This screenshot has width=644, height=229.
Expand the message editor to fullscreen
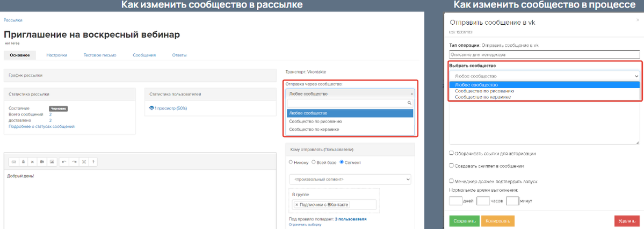pyautogui.click(x=84, y=161)
